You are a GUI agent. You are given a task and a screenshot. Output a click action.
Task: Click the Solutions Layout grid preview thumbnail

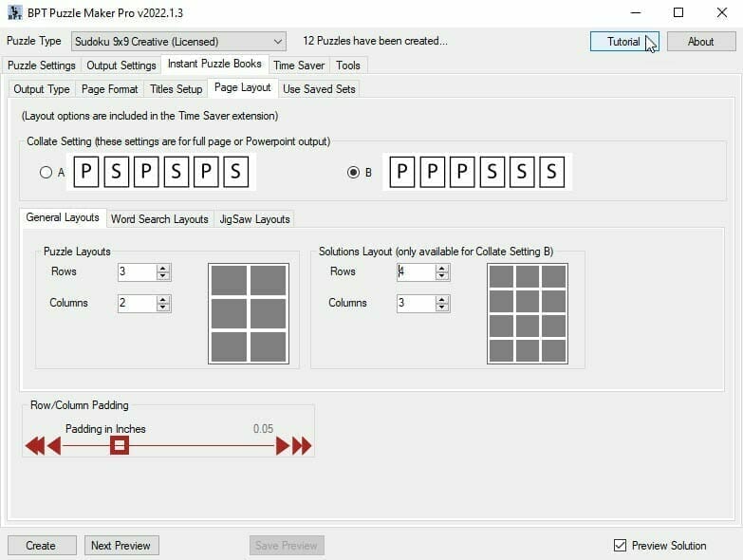pos(528,313)
